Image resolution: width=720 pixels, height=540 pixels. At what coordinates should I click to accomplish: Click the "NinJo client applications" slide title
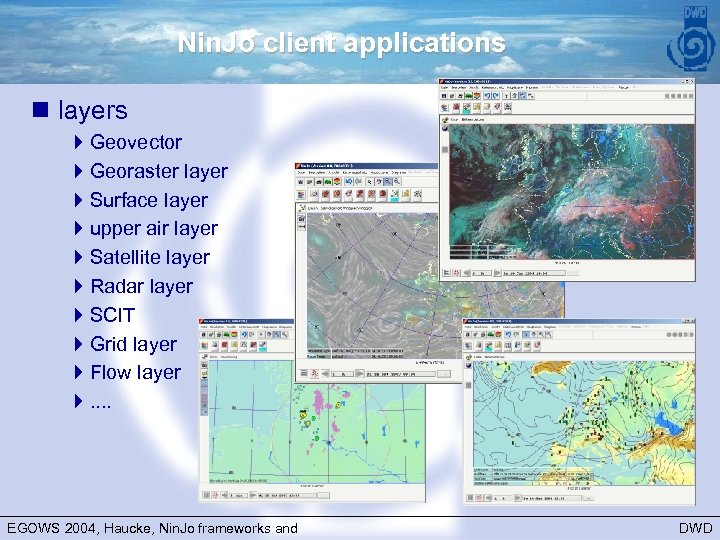coord(342,43)
